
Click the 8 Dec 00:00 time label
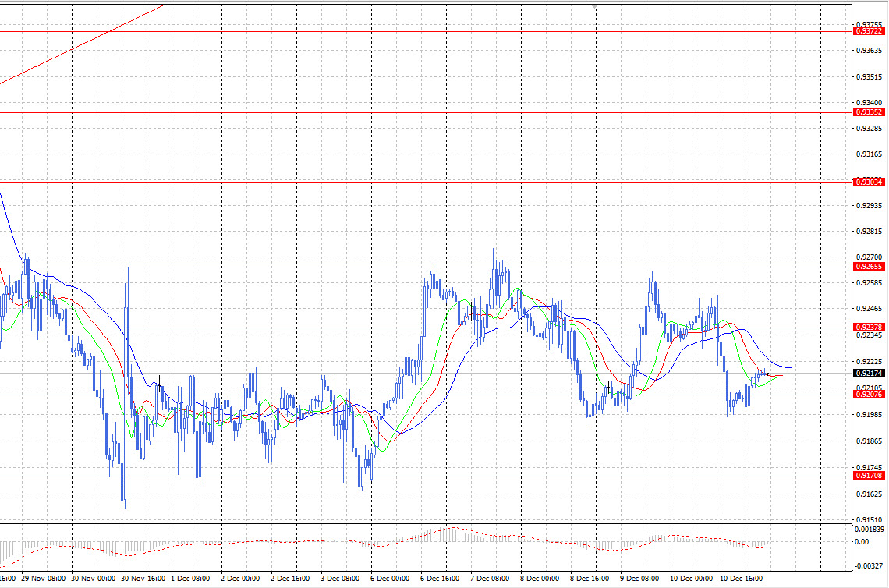pos(540,579)
